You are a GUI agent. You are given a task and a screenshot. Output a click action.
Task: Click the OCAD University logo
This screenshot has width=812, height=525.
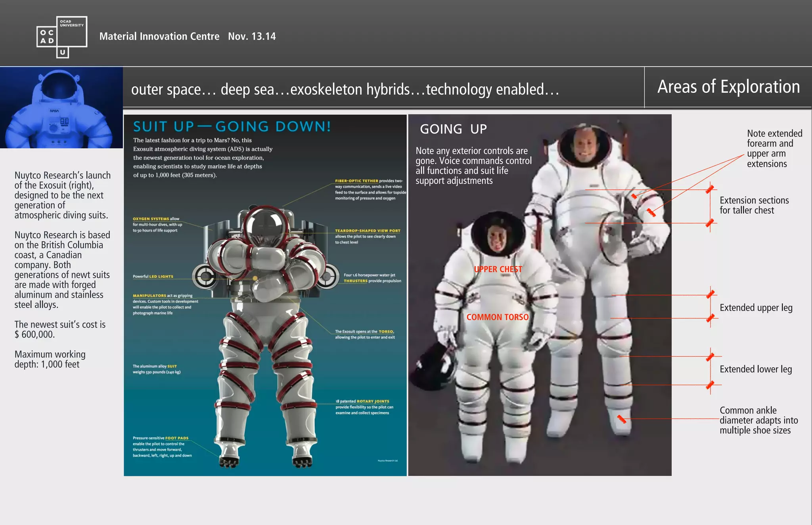click(62, 37)
